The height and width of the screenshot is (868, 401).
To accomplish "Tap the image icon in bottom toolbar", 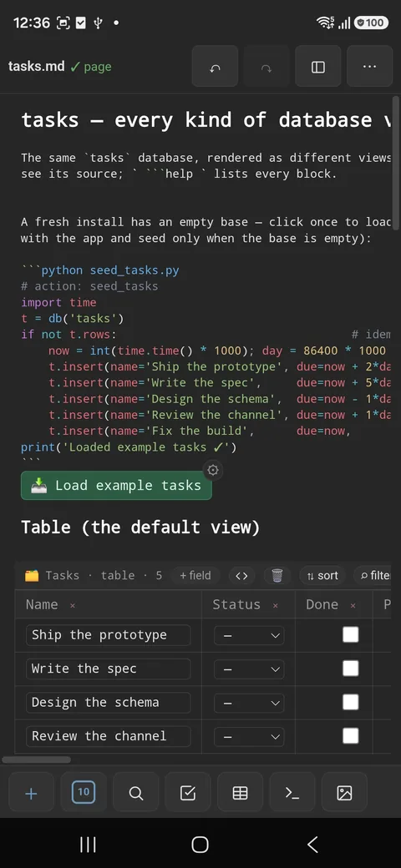I will click(344, 793).
